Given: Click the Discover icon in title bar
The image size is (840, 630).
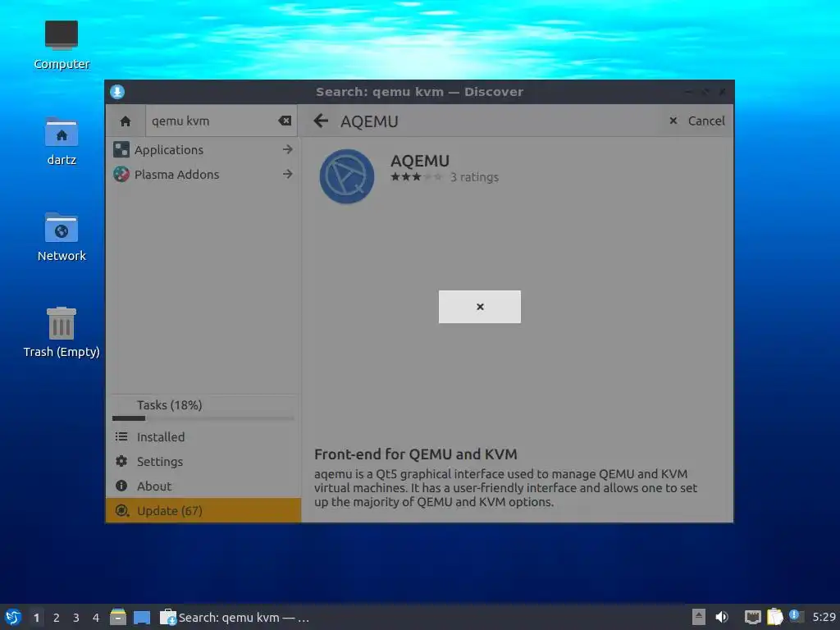Looking at the screenshot, I should point(117,92).
